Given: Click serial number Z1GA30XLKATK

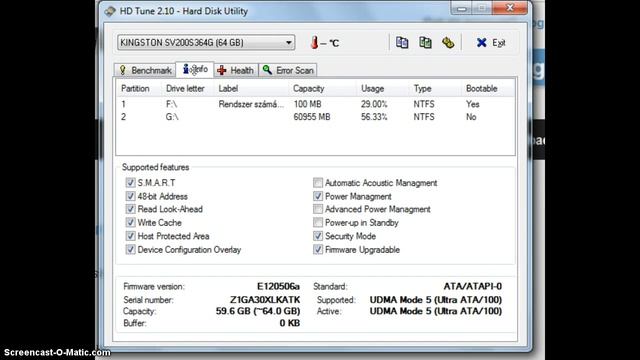Looking at the screenshot, I should click(265, 300).
